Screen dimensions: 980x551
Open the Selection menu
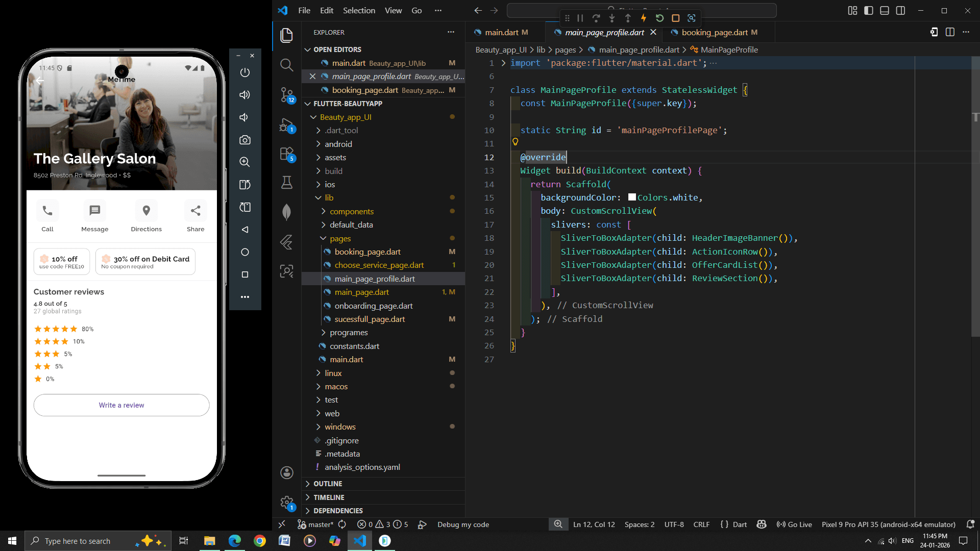point(359,10)
